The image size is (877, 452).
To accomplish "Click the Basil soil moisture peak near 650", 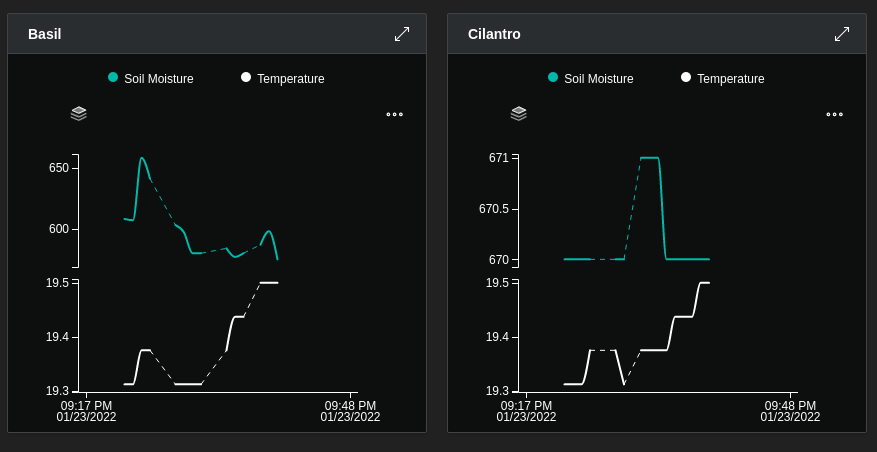I will click(x=142, y=158).
